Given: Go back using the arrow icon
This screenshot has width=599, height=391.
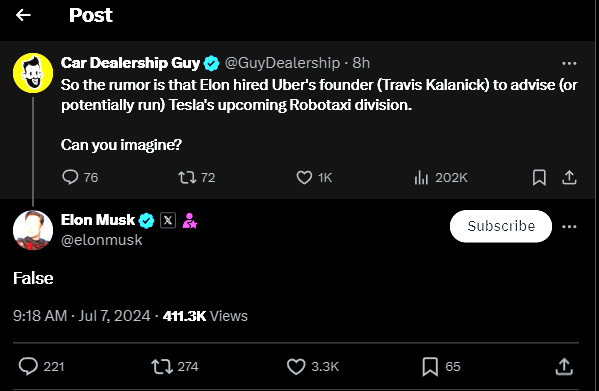Looking at the screenshot, I should tap(23, 15).
